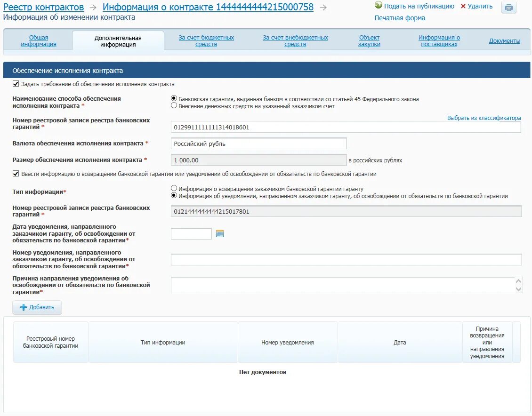Click the 'Тип информации' table column header
The height and width of the screenshot is (416, 532).
point(163,342)
